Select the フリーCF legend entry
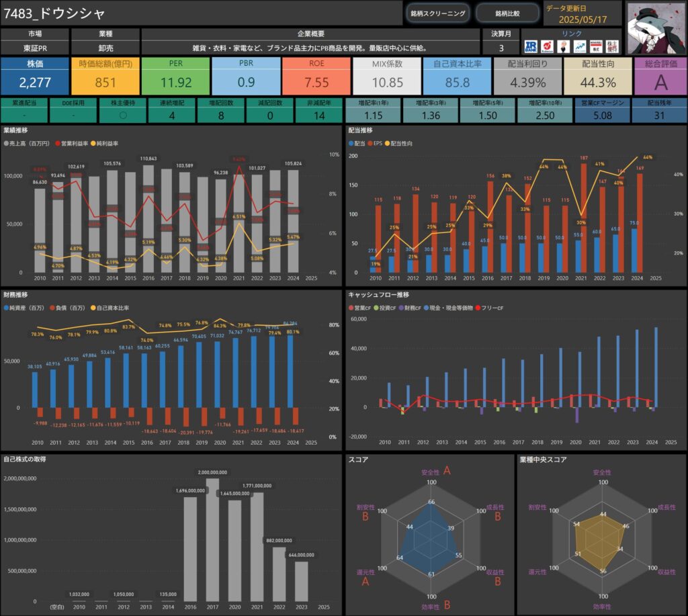The image size is (688, 616). coord(489,308)
